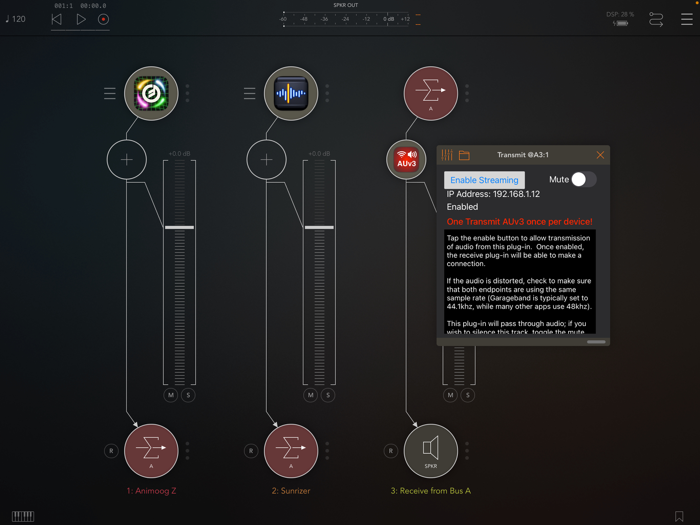Select the Bus A output node of Animoog Z
The width and height of the screenshot is (700, 525).
(151, 451)
